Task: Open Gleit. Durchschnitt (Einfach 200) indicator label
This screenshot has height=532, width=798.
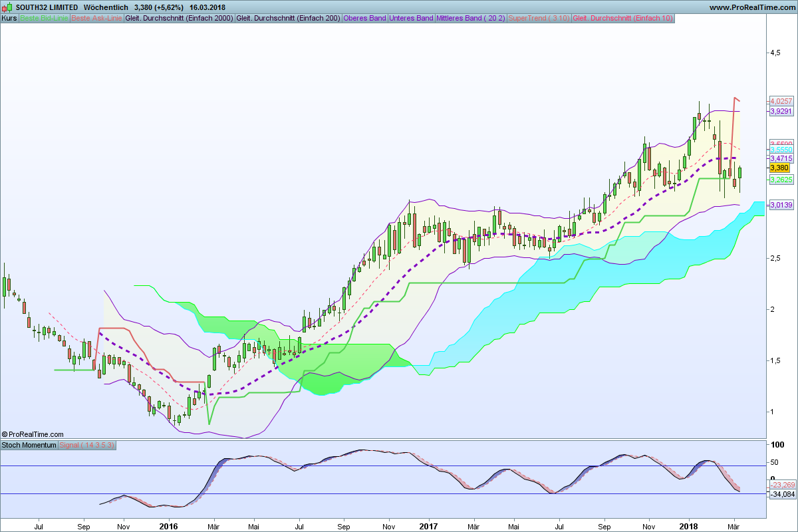Action: 289,18
